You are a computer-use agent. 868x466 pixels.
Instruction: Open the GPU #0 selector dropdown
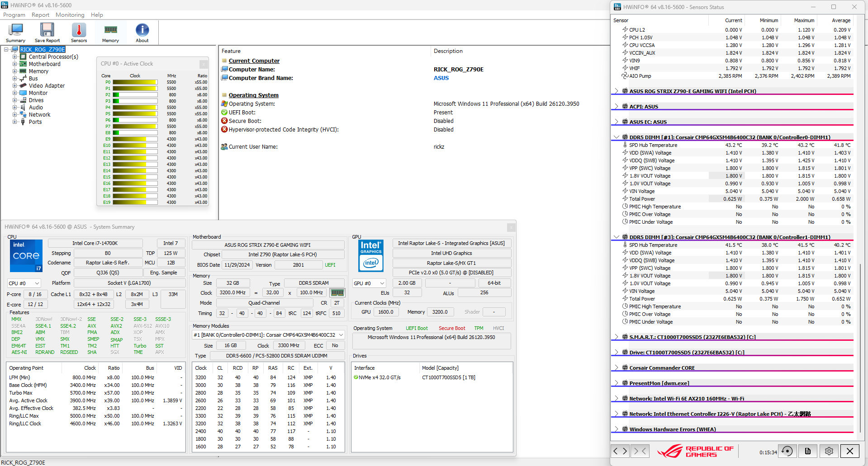[x=370, y=283]
